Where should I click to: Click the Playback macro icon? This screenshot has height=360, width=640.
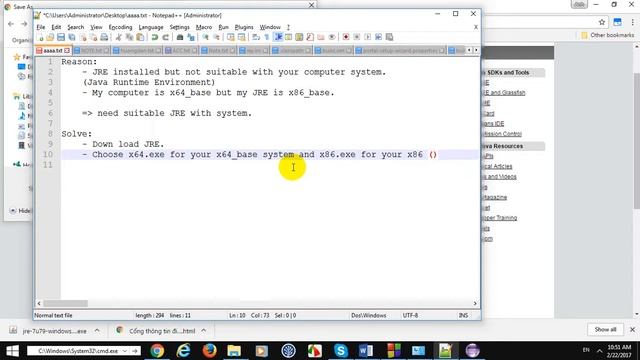click(367, 38)
